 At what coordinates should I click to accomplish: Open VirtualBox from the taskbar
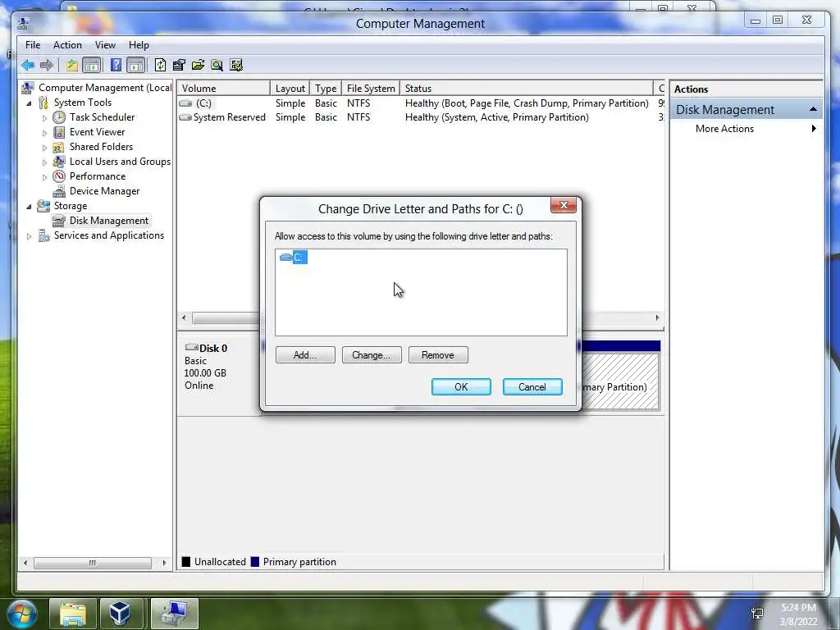click(x=120, y=614)
